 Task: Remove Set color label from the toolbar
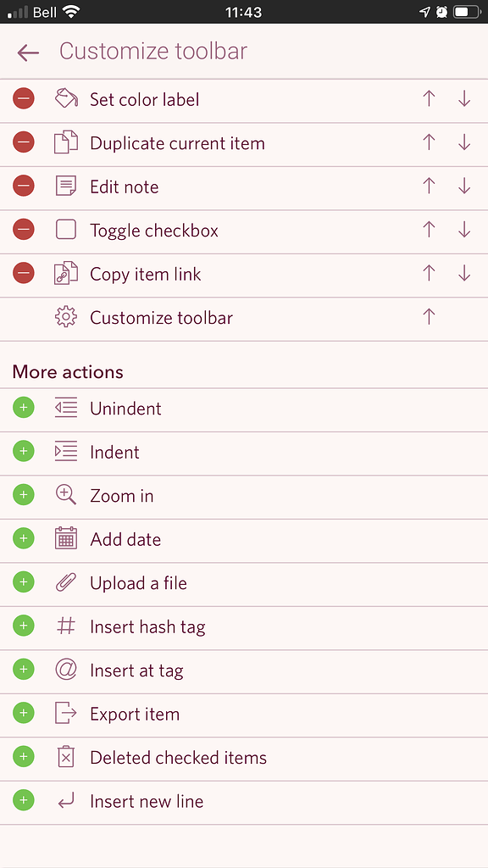[23, 98]
